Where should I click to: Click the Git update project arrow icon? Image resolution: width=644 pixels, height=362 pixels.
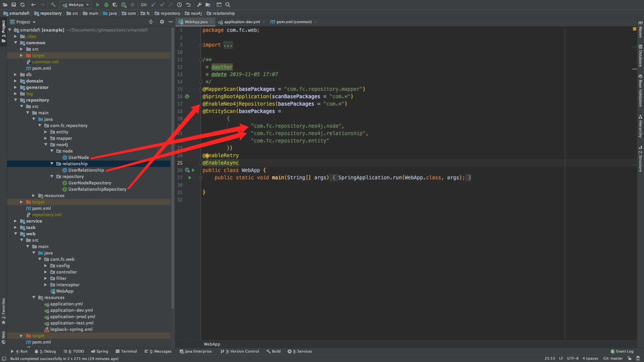(x=153, y=5)
